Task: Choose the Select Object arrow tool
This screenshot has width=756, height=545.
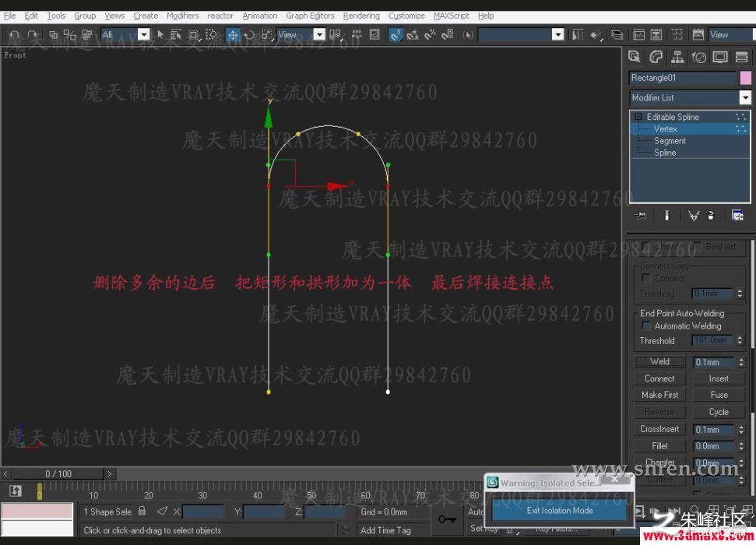Action: coord(160,35)
